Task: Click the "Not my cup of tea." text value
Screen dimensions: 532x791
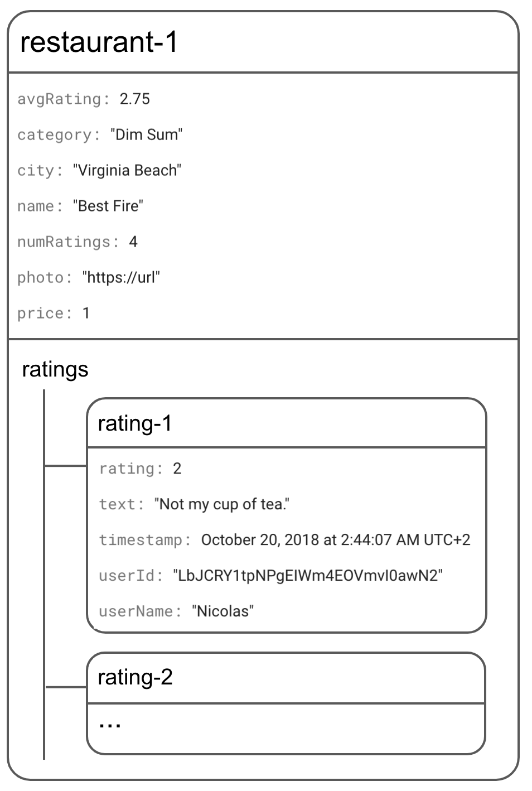Action: click(222, 504)
